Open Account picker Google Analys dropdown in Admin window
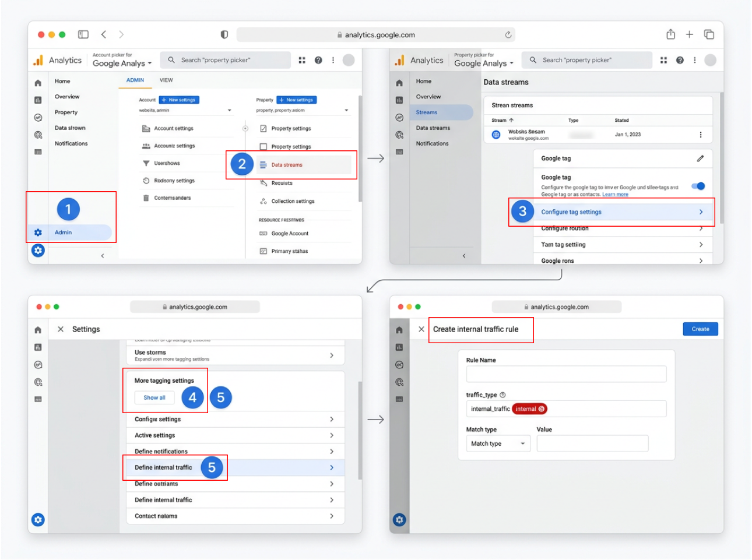This screenshot has width=752, height=560. tap(122, 63)
